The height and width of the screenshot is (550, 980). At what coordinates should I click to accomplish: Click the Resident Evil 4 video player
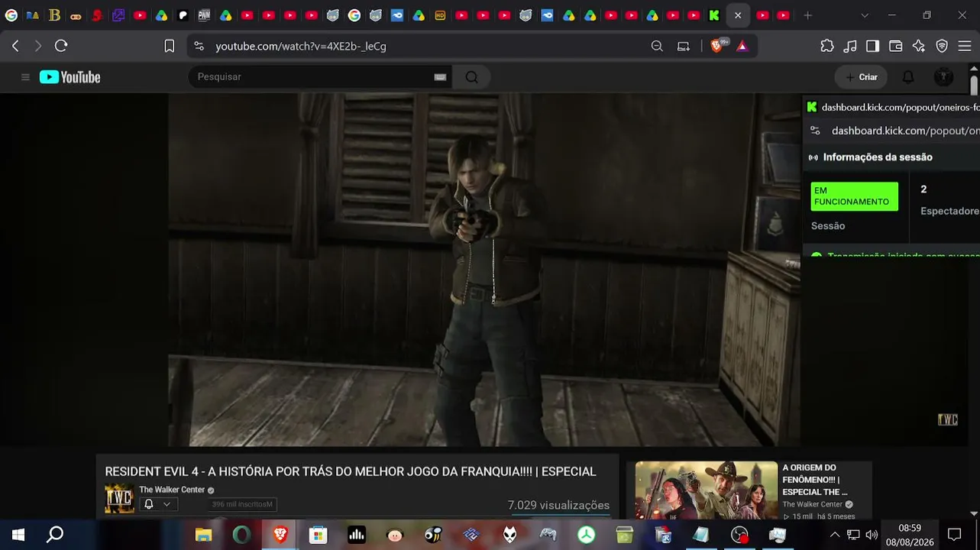(484, 270)
